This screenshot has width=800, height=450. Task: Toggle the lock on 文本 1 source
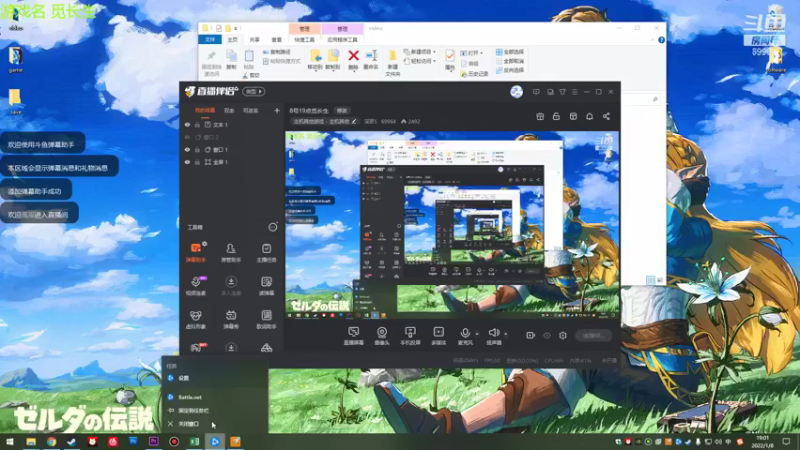point(197,124)
